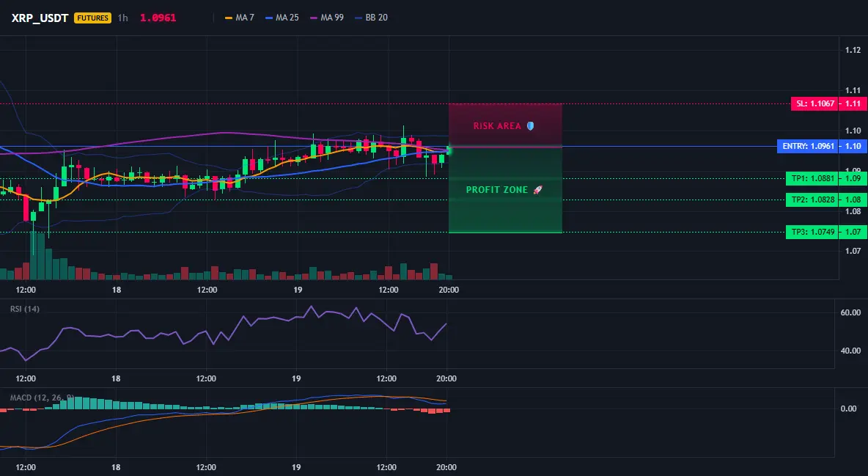
Task: Click the latest green candle at entry line
Action: tap(449, 150)
